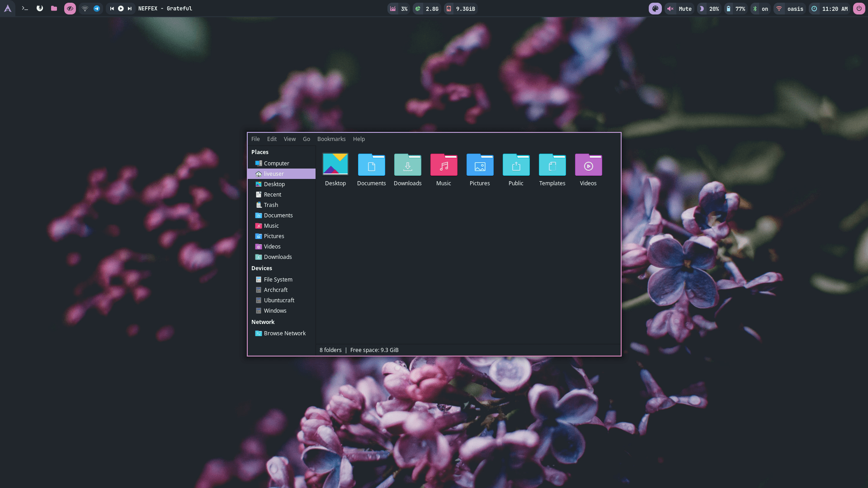This screenshot has height=488, width=868.
Task: Select the Music folder icon
Action: click(x=443, y=165)
